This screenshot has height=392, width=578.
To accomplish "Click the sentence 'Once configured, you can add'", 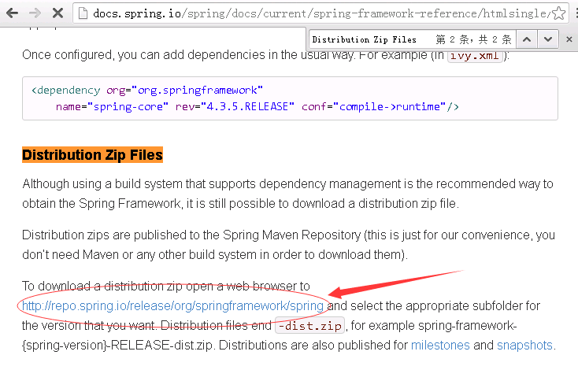I will (x=265, y=55).
